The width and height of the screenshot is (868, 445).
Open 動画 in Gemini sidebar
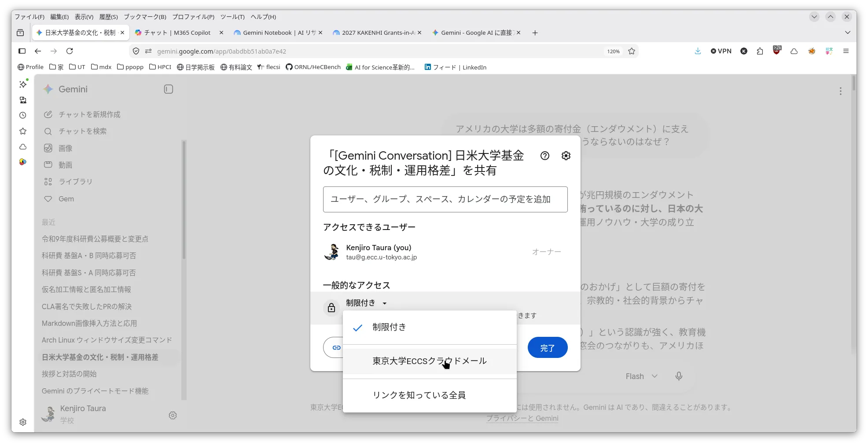[x=65, y=165]
